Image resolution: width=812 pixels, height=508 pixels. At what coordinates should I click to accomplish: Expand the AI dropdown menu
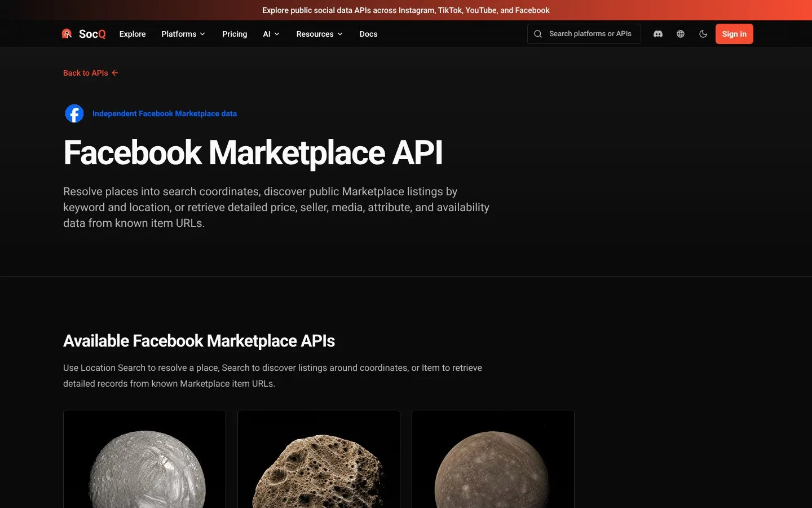pyautogui.click(x=271, y=34)
